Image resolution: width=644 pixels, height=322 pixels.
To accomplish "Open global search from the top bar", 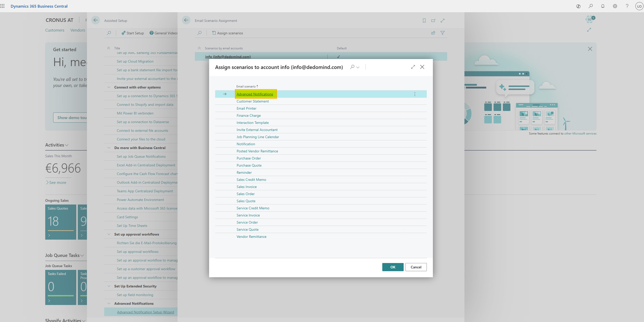I will [x=591, y=6].
